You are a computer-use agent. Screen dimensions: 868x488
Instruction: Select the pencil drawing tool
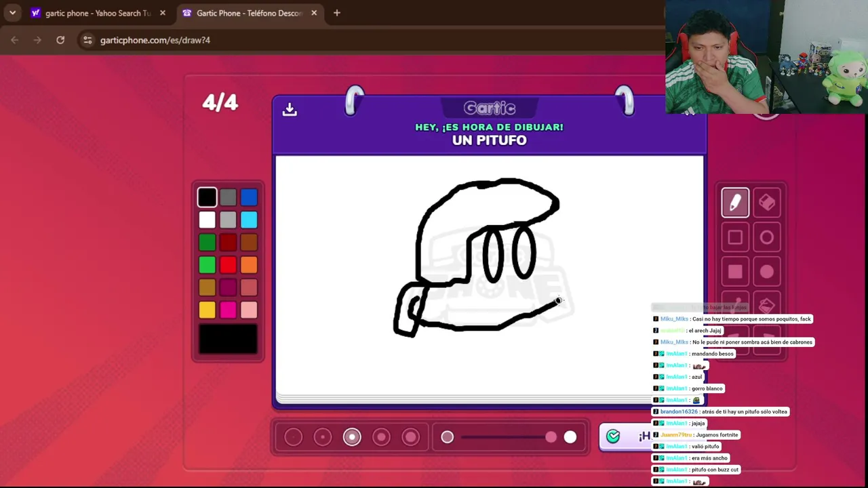click(x=735, y=203)
